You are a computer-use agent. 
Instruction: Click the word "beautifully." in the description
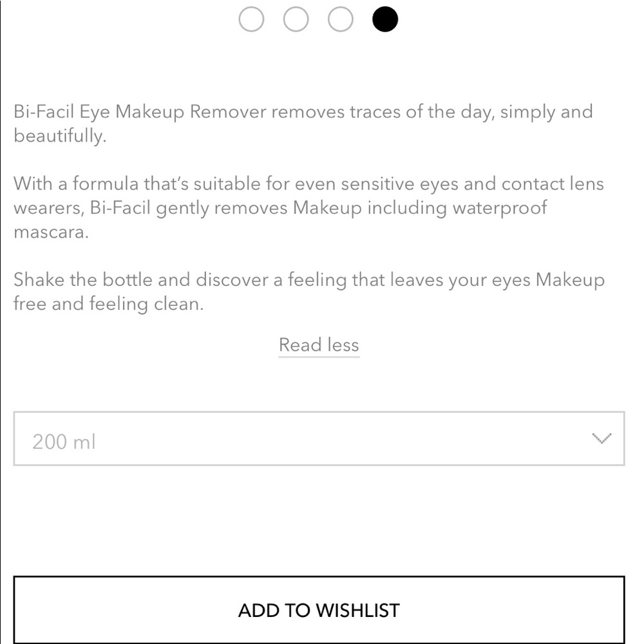click(x=59, y=137)
